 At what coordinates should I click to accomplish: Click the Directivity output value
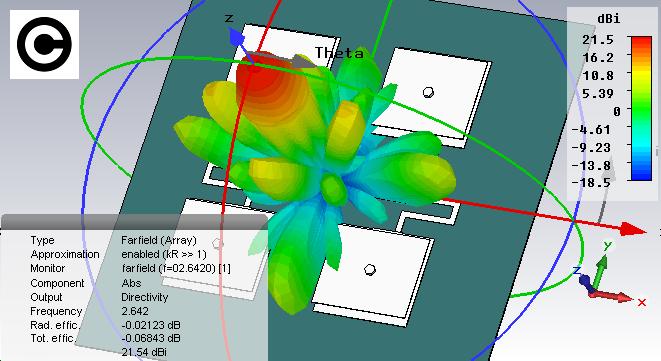(x=145, y=297)
